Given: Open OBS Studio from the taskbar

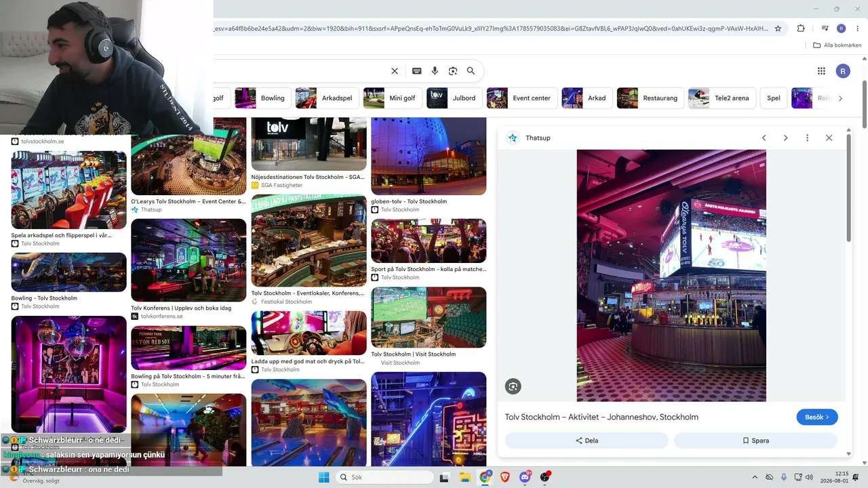Looking at the screenshot, I should point(545,477).
